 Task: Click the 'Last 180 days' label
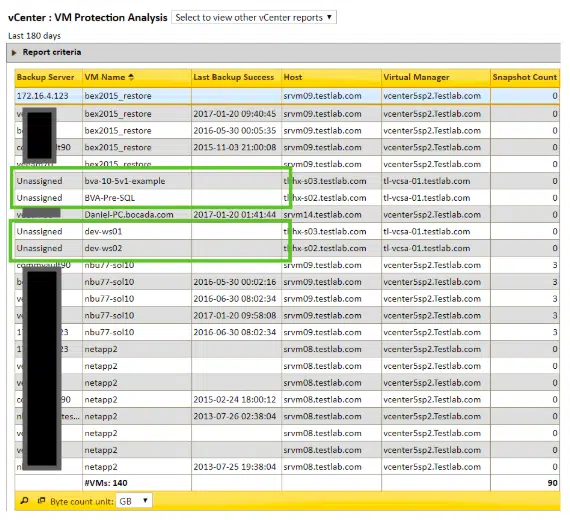pyautogui.click(x=34, y=36)
